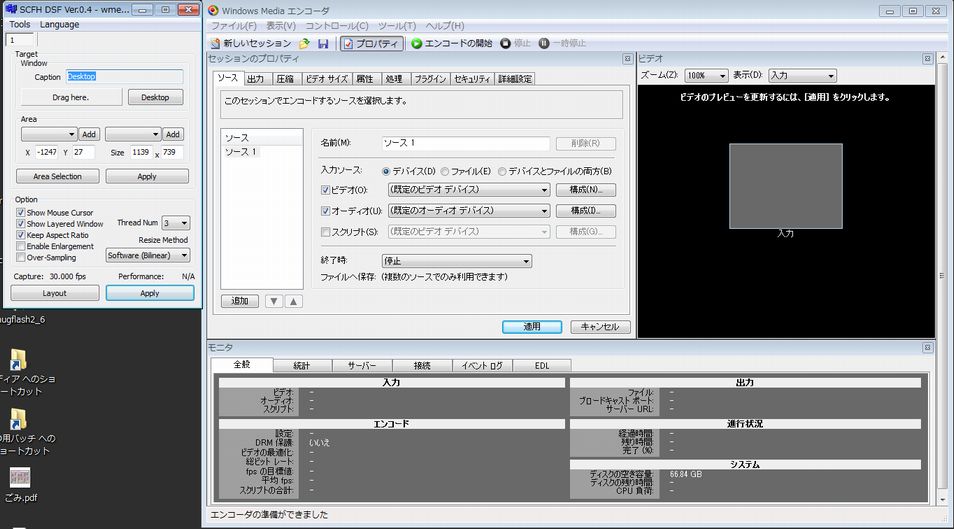Uncheck the Audio (オーディオ) source checkbox

(x=326, y=211)
